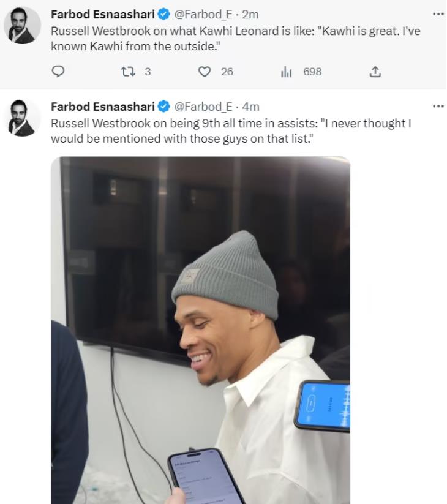Image resolution: width=447 pixels, height=504 pixels.
Task: Open the tweet via its 4m timestamp
Action: point(251,107)
